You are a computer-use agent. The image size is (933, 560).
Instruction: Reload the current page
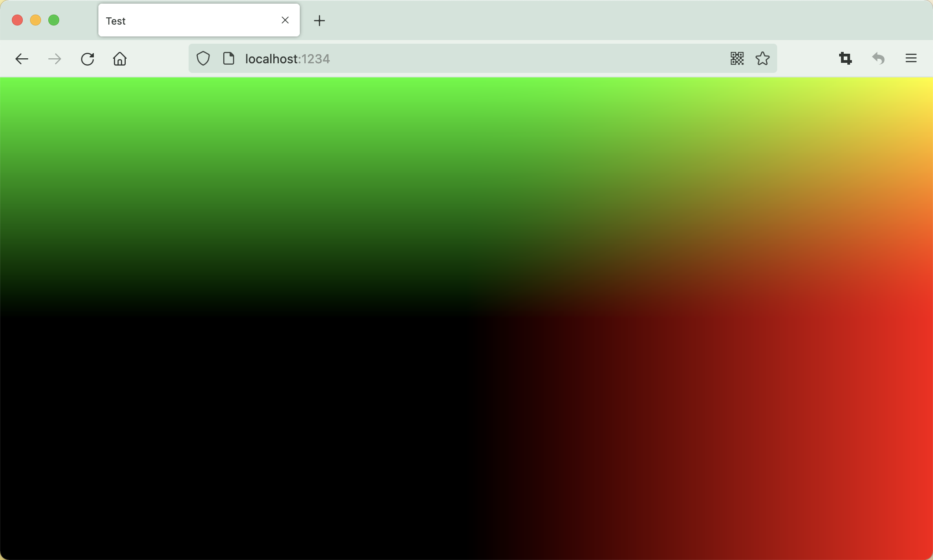(87, 58)
